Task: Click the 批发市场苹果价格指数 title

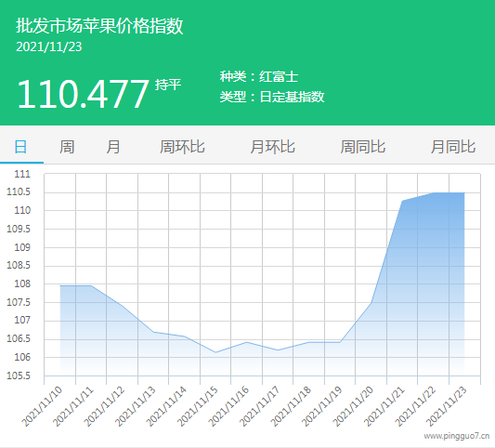Action: [x=99, y=26]
